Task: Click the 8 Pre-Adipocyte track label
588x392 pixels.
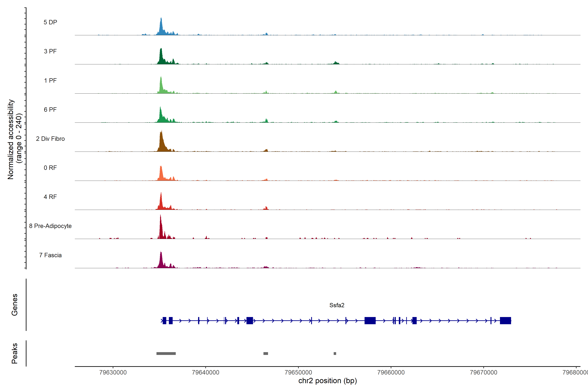Action: [x=50, y=226]
